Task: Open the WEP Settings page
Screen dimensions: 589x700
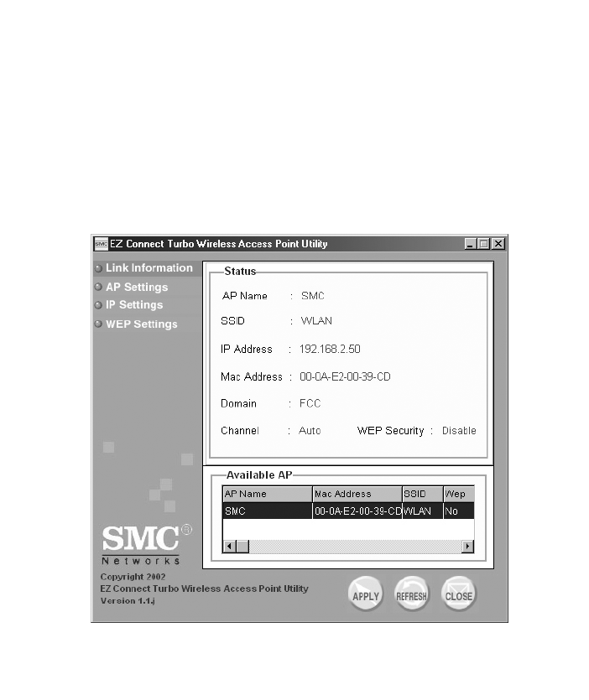Action: click(141, 324)
